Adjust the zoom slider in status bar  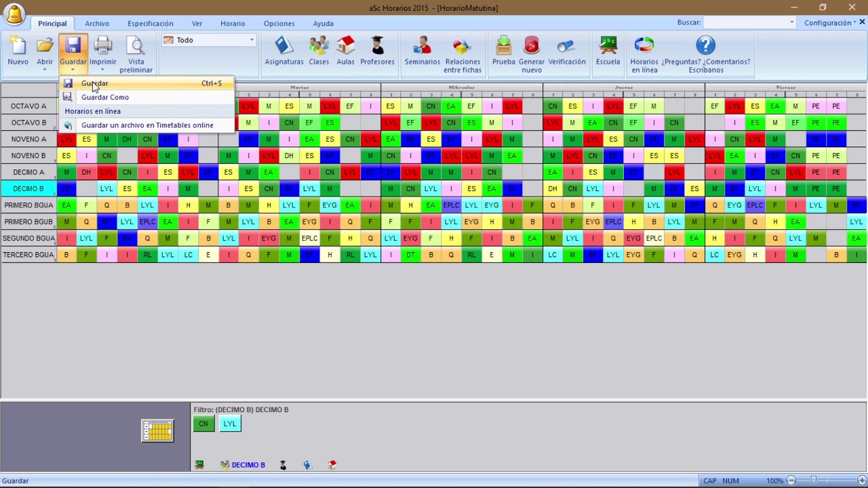pos(814,481)
